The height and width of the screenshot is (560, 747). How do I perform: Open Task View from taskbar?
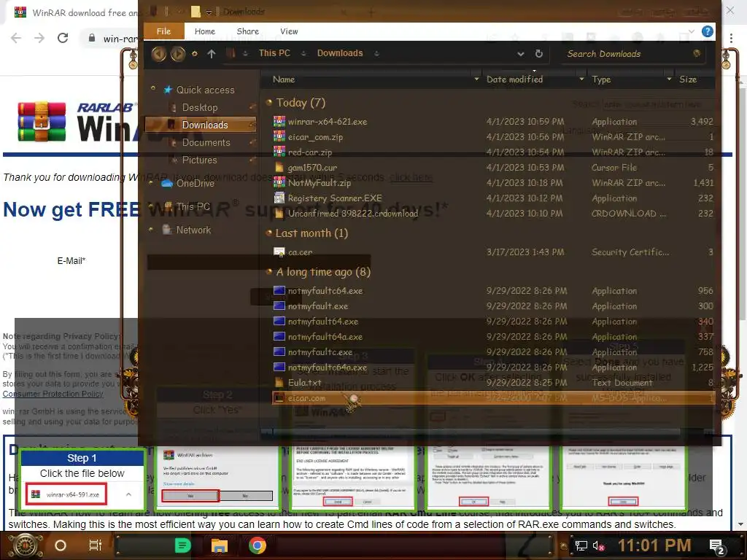point(96,545)
